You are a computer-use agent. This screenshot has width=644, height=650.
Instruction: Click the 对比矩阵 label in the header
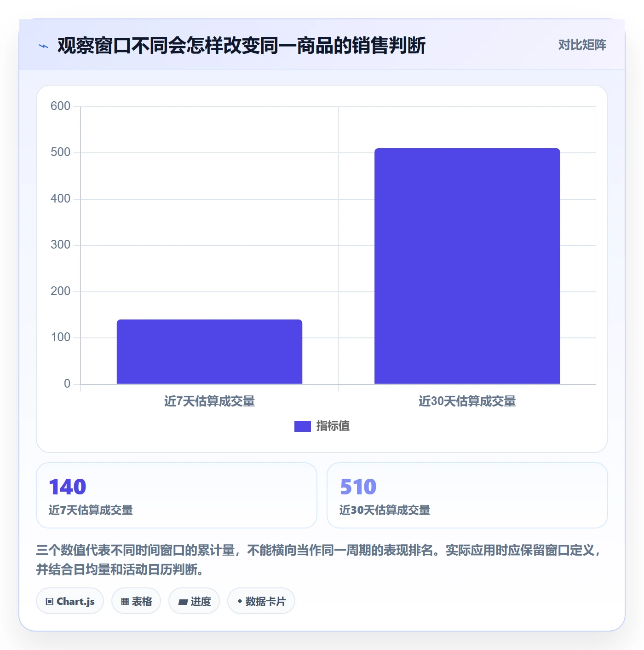[582, 45]
